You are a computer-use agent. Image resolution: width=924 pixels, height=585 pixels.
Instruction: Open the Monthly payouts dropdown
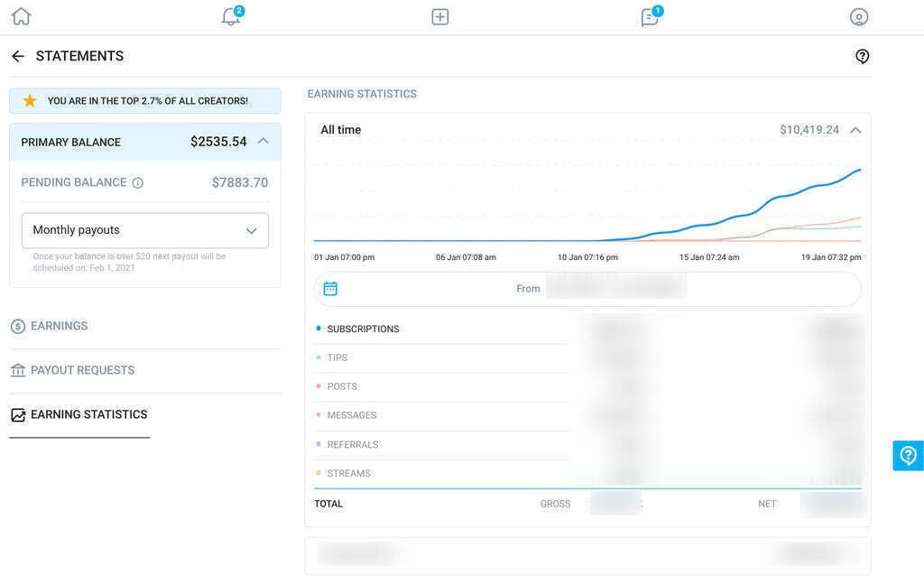pos(145,230)
